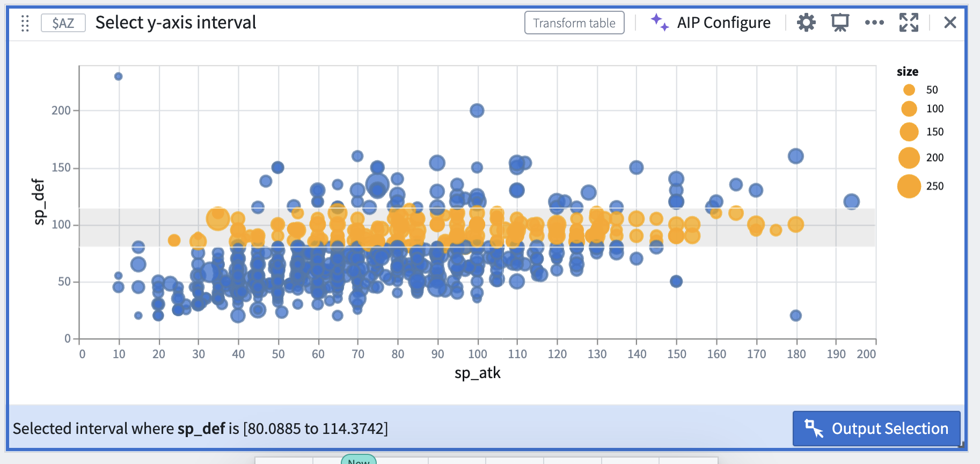Click the sp_def axis label
980x464 pixels.
pos(39,201)
